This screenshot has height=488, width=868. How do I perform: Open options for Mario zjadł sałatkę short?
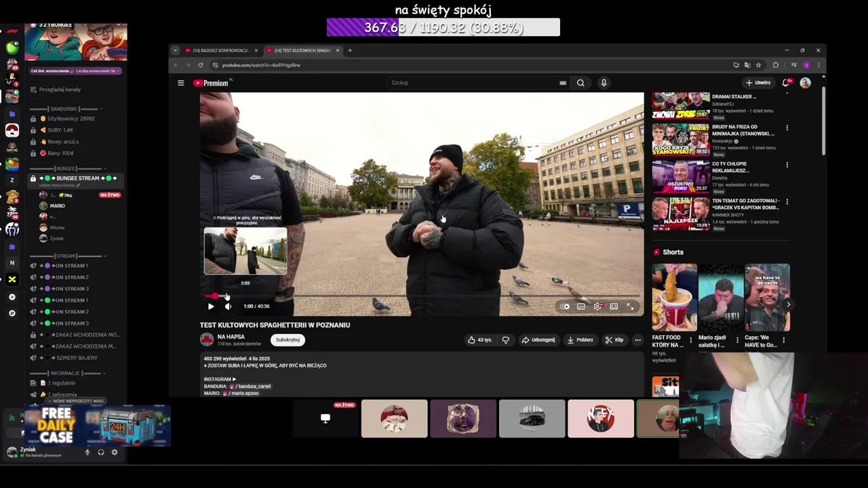pyautogui.click(x=737, y=340)
